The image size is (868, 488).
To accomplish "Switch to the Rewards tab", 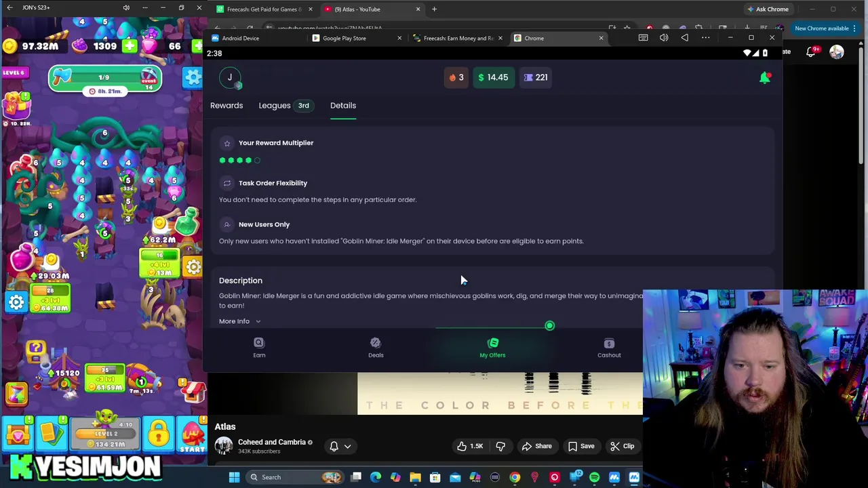I will [226, 105].
